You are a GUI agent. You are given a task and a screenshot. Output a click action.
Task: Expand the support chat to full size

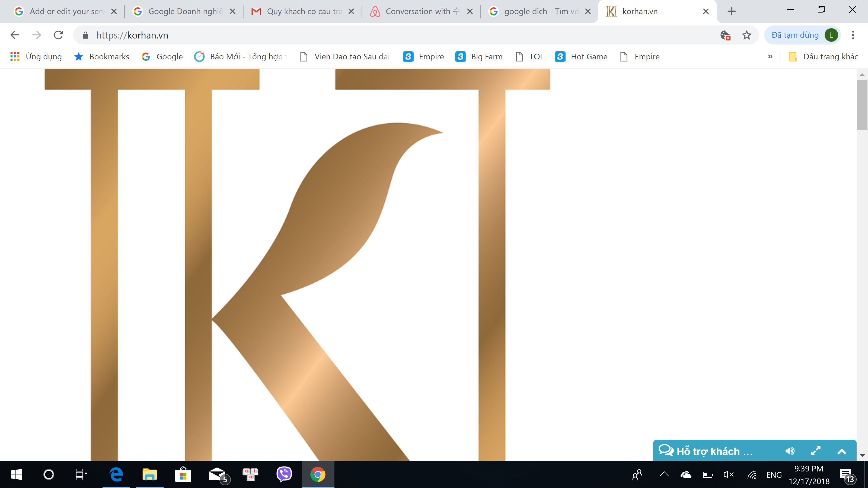tap(815, 451)
